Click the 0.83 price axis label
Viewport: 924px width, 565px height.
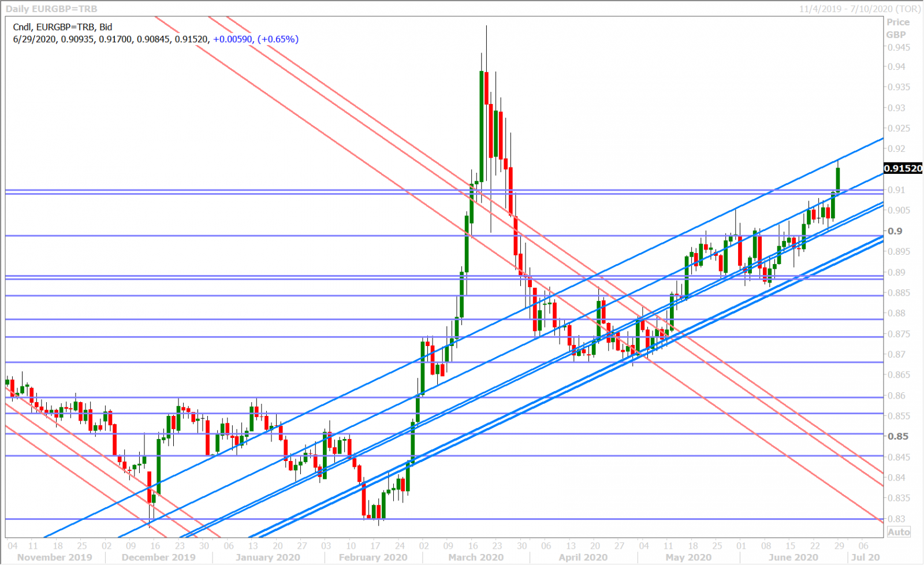pyautogui.click(x=896, y=519)
